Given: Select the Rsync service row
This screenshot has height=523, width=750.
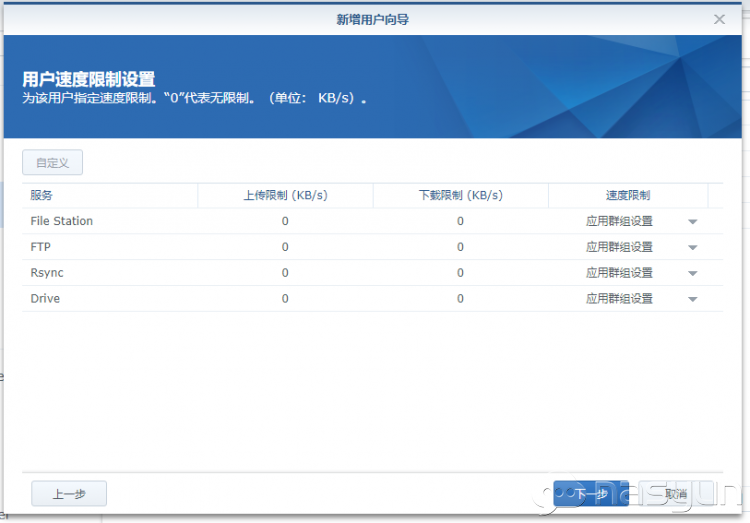Looking at the screenshot, I should pyautogui.click(x=372, y=273).
